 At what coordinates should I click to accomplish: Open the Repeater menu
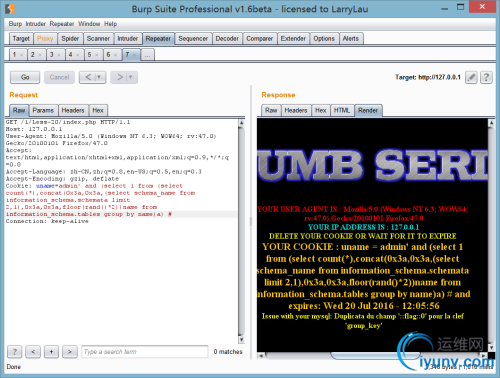click(62, 24)
